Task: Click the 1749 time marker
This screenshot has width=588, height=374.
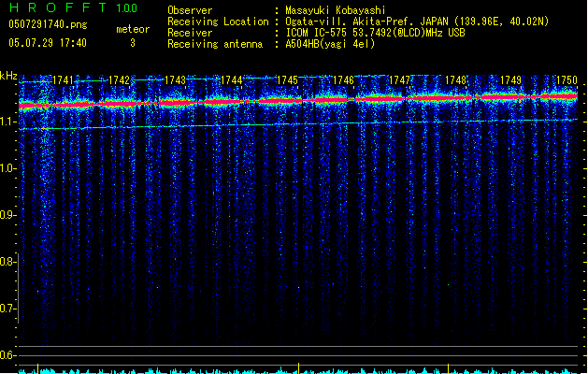Action: [x=510, y=80]
